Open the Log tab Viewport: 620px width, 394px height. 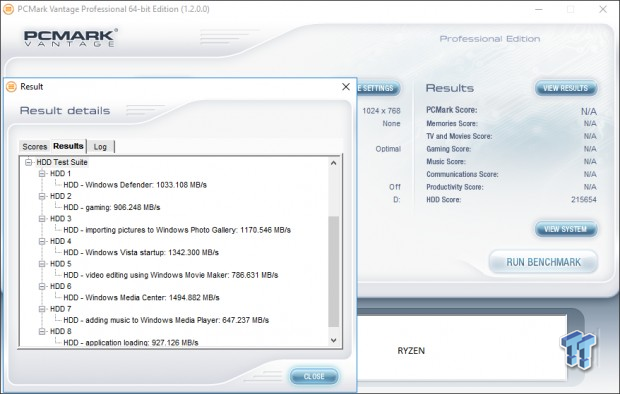coord(100,147)
